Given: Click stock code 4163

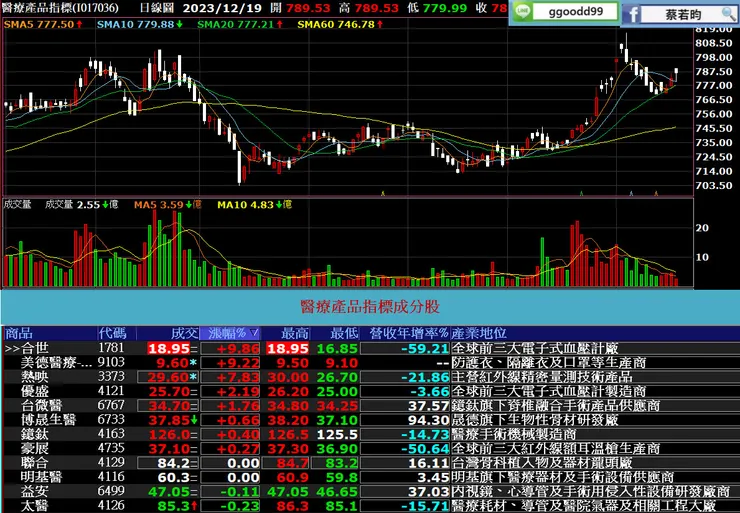Looking at the screenshot, I should [x=111, y=433].
